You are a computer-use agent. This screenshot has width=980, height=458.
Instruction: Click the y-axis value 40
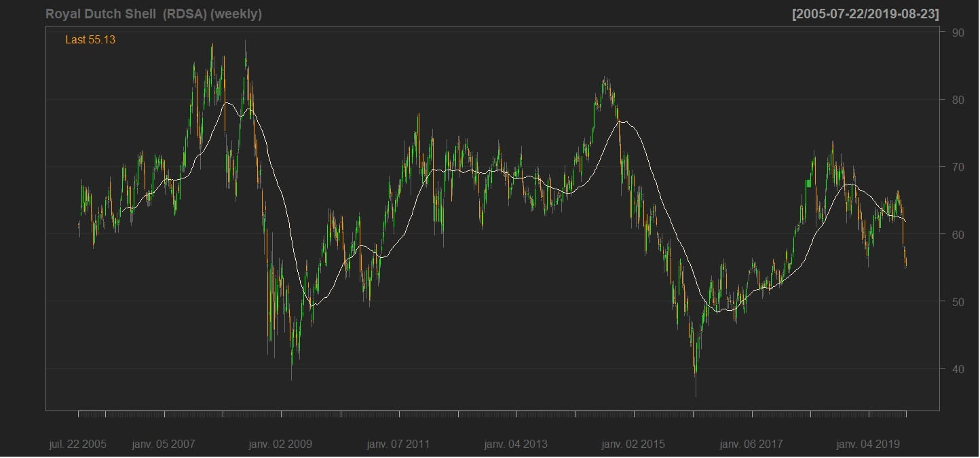click(958, 369)
